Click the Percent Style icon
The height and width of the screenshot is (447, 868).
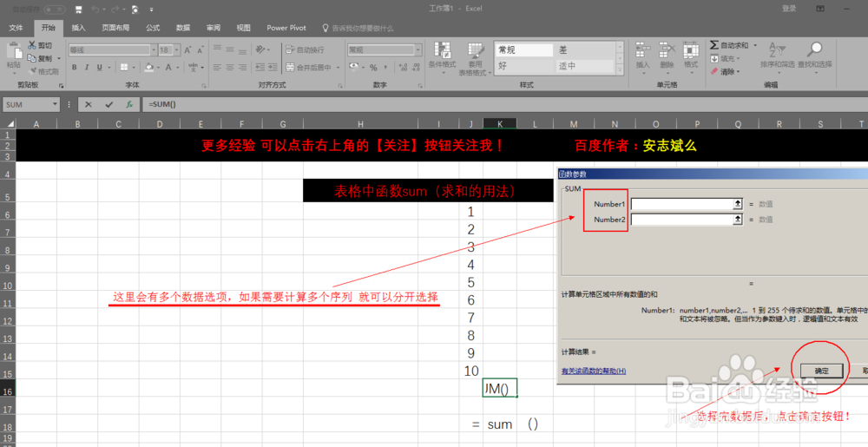[373, 68]
